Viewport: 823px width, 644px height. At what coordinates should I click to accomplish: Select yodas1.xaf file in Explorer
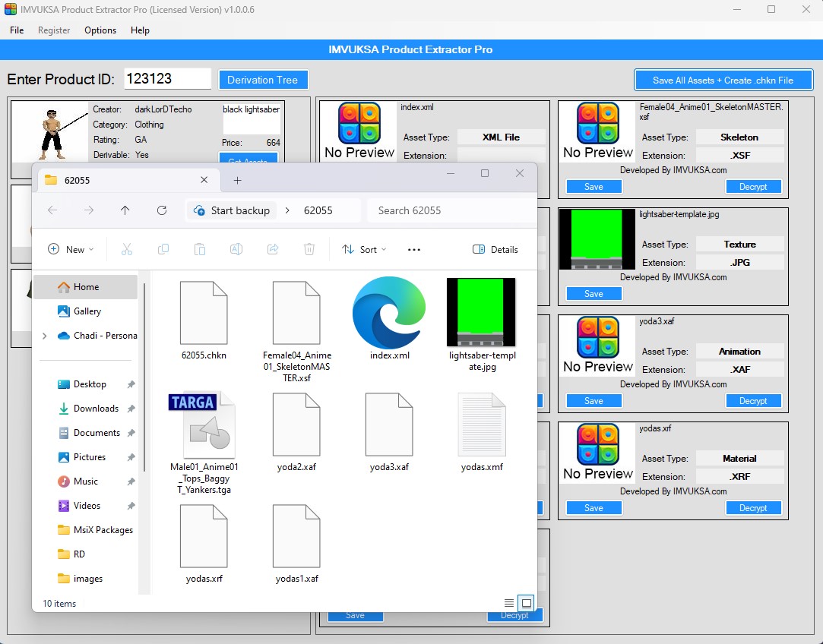click(x=296, y=543)
